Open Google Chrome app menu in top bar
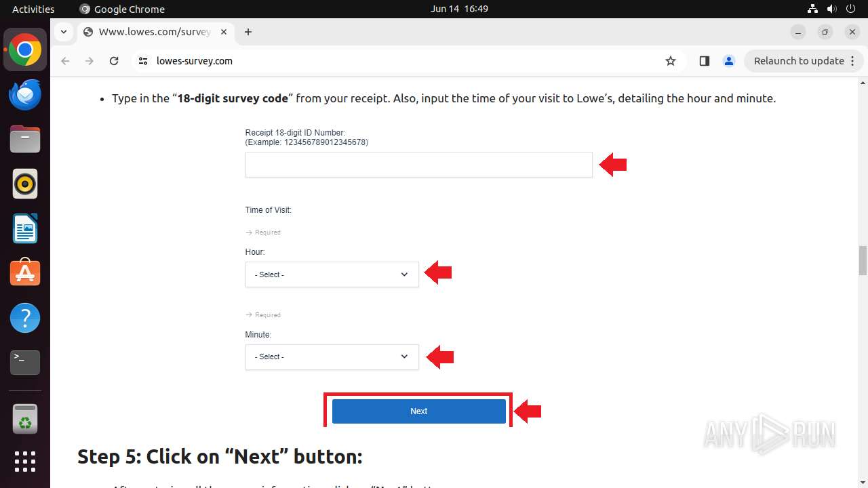The height and width of the screenshot is (488, 868). (x=122, y=9)
